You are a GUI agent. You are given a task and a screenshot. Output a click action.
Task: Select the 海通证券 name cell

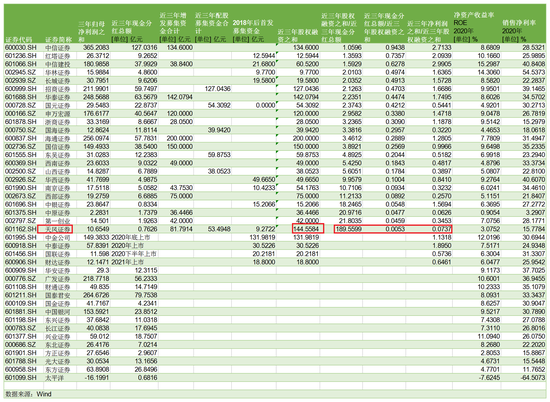point(58,138)
